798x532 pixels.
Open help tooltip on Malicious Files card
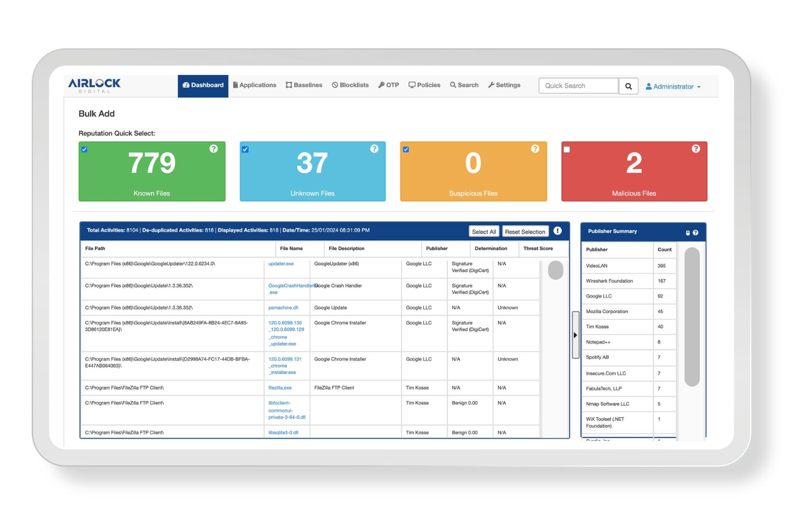tap(696, 149)
